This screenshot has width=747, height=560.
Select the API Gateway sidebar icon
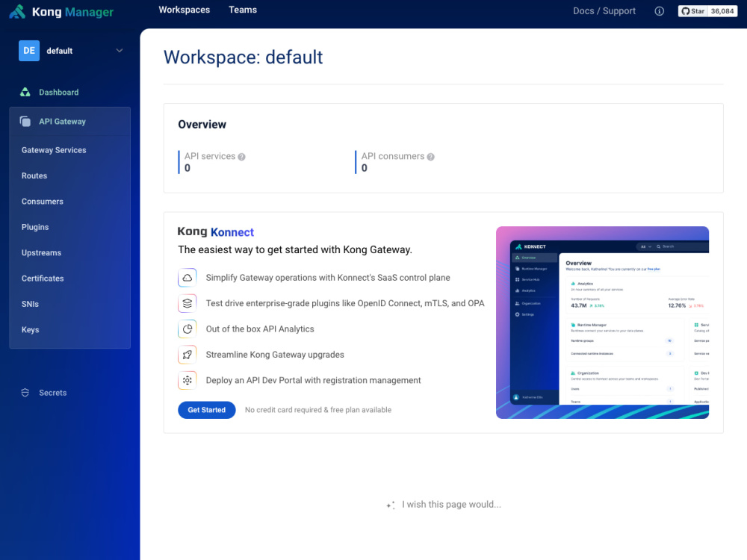point(25,121)
